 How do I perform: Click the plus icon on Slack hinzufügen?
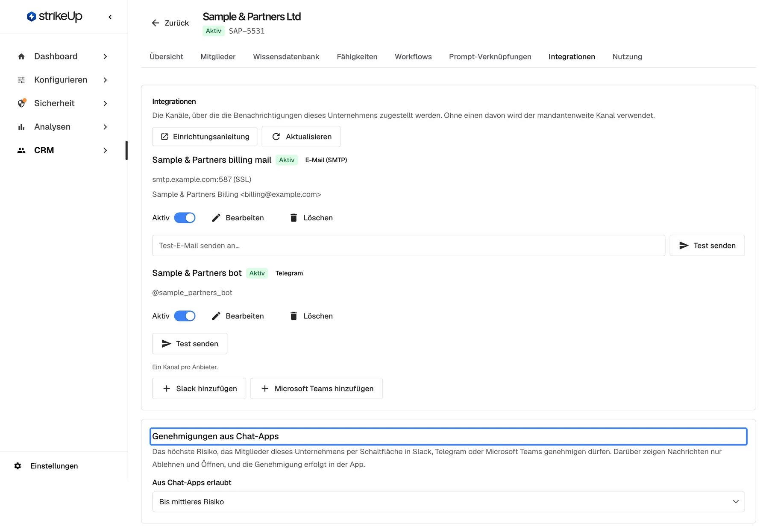(x=167, y=389)
